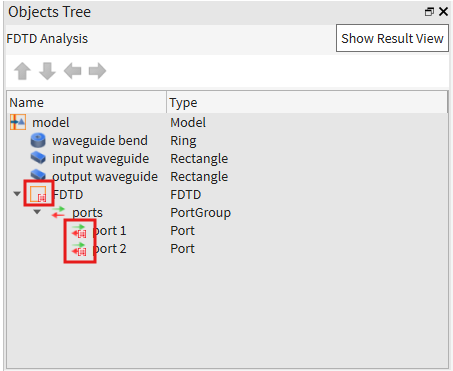This screenshot has width=453, height=371.
Task: Click the left arrow to outdent object
Action: tap(72, 71)
